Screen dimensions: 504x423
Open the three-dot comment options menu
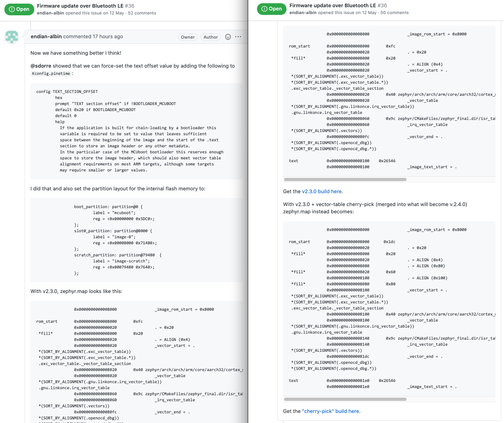point(238,37)
